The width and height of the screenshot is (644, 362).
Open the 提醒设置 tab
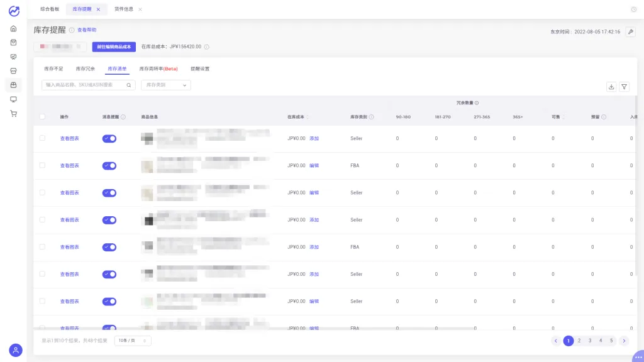200,69
